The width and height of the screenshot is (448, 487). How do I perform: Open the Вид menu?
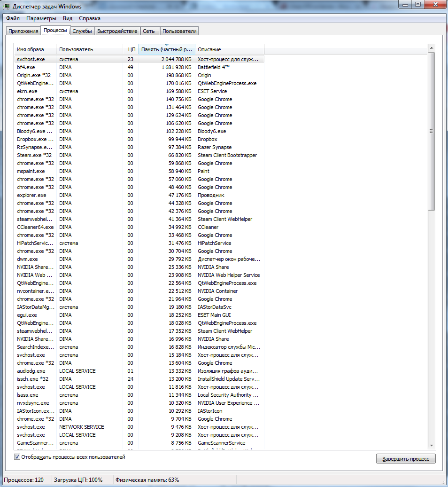pyautogui.click(x=68, y=18)
